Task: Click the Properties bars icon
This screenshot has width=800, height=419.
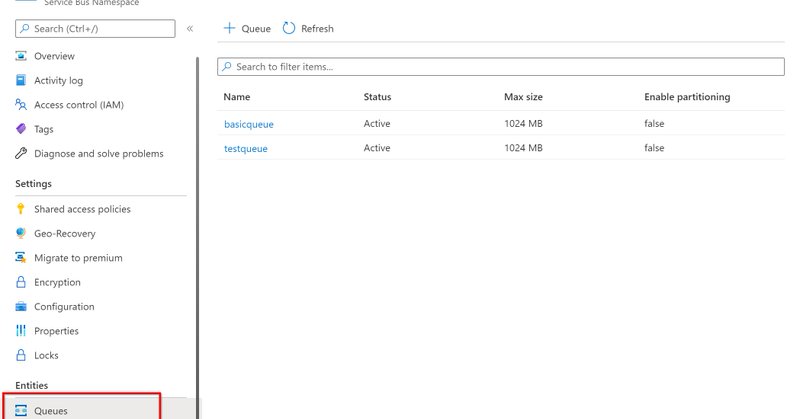Action: pyautogui.click(x=21, y=331)
